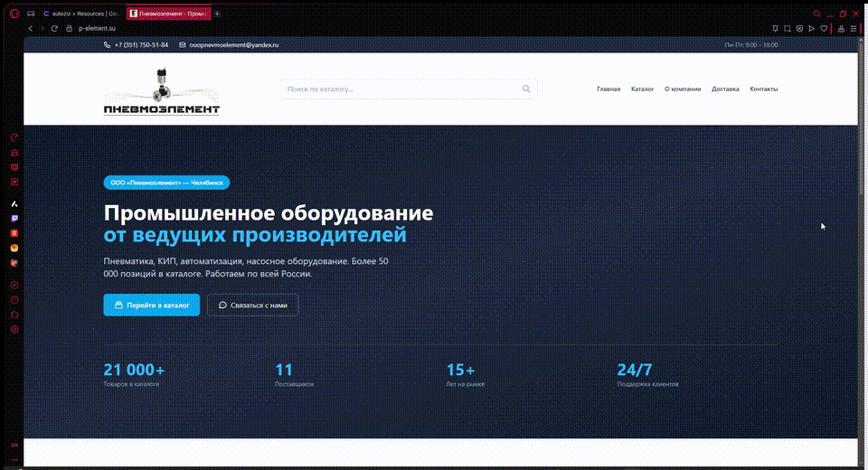Open the Контакты menu item
Screen dimensions: 868x470
click(763, 89)
